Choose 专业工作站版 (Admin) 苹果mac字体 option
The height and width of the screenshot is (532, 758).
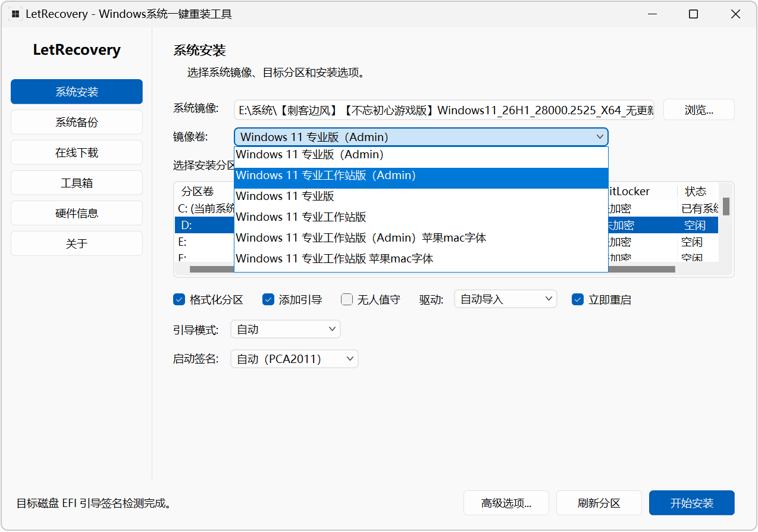click(x=421, y=238)
